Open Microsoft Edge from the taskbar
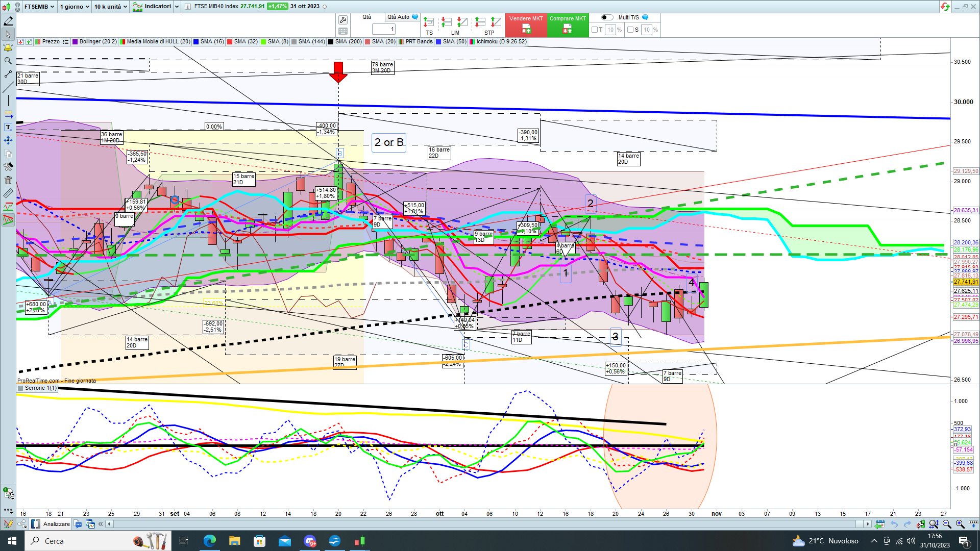Screen dimensions: 980x551 click(209, 541)
